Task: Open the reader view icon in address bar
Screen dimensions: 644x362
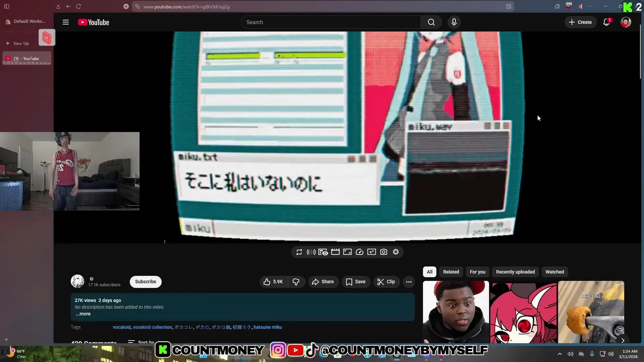Action: coord(509,7)
